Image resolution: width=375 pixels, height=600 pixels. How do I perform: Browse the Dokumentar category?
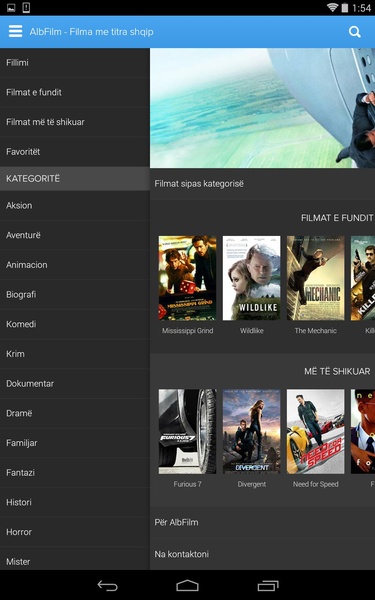pos(75,384)
